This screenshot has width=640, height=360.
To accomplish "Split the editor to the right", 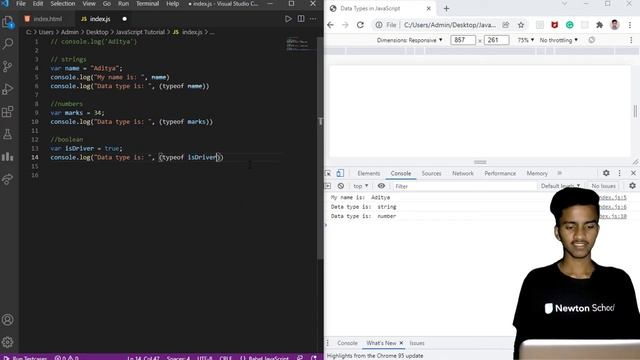I will tap(301, 19).
